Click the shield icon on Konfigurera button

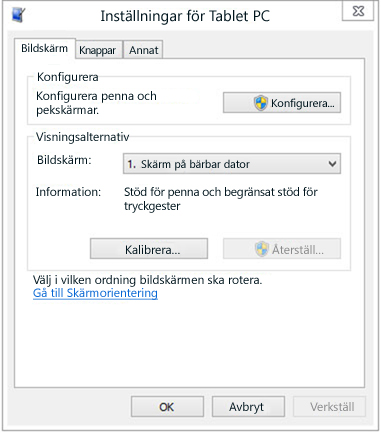click(261, 103)
